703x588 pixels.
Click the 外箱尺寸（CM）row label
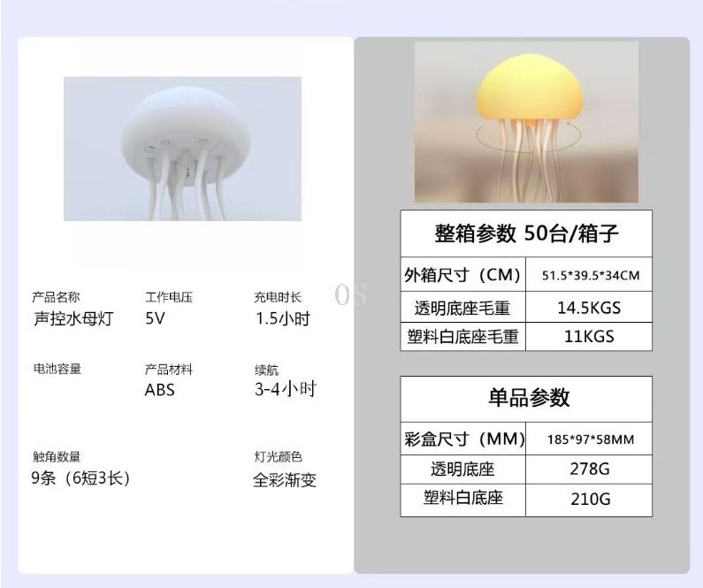[x=462, y=275]
